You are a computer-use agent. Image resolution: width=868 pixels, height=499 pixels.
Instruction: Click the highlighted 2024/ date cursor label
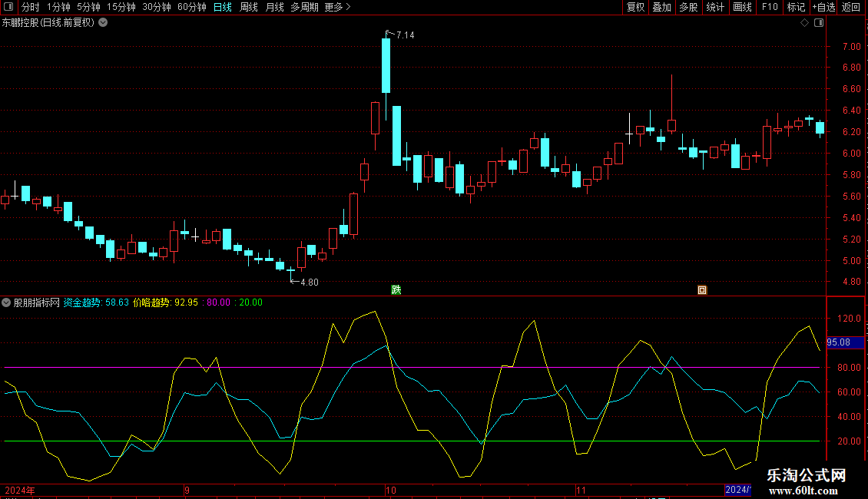click(738, 490)
